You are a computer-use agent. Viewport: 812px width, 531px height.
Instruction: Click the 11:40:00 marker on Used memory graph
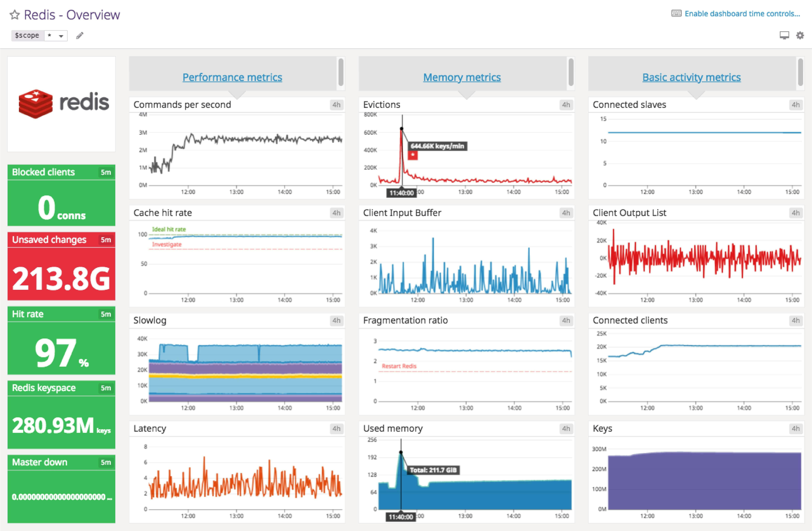[x=401, y=517]
